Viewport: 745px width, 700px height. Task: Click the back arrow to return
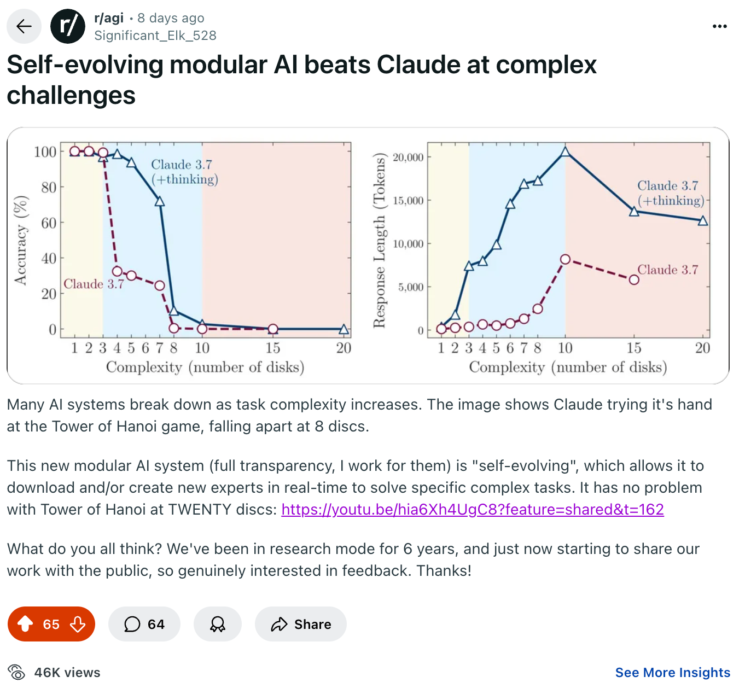pos(24,26)
